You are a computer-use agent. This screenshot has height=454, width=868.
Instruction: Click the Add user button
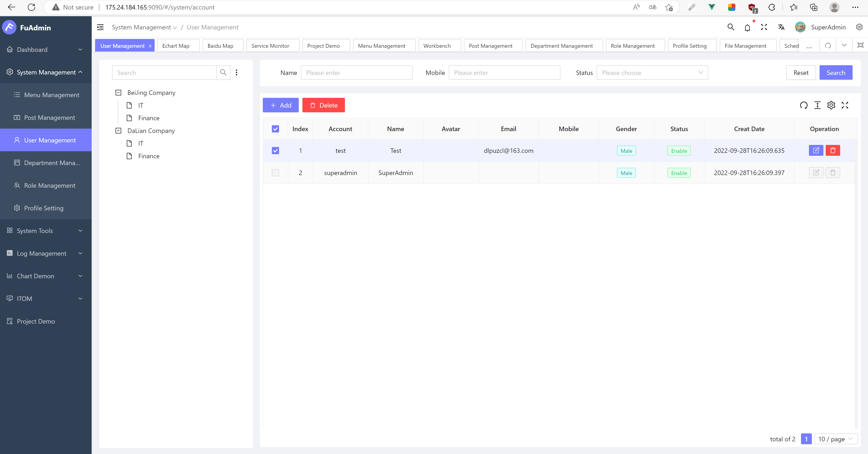(280, 105)
